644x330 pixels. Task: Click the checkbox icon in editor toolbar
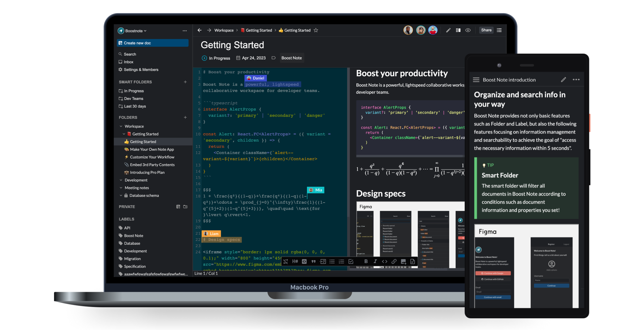[351, 261]
